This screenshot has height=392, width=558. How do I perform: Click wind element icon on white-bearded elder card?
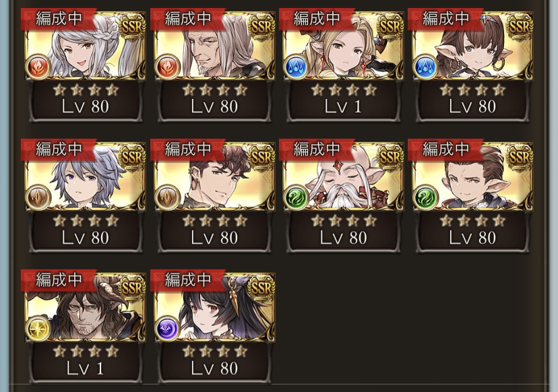click(296, 197)
